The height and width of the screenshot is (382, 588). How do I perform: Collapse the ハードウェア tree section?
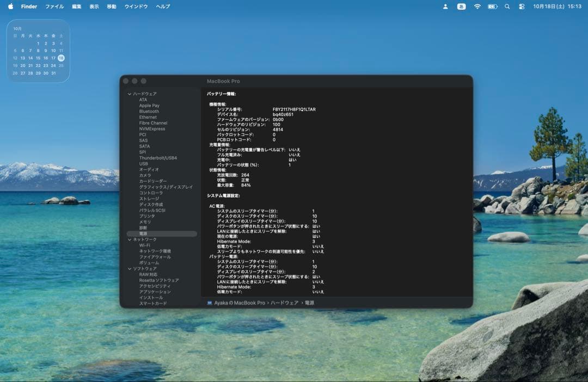[130, 94]
